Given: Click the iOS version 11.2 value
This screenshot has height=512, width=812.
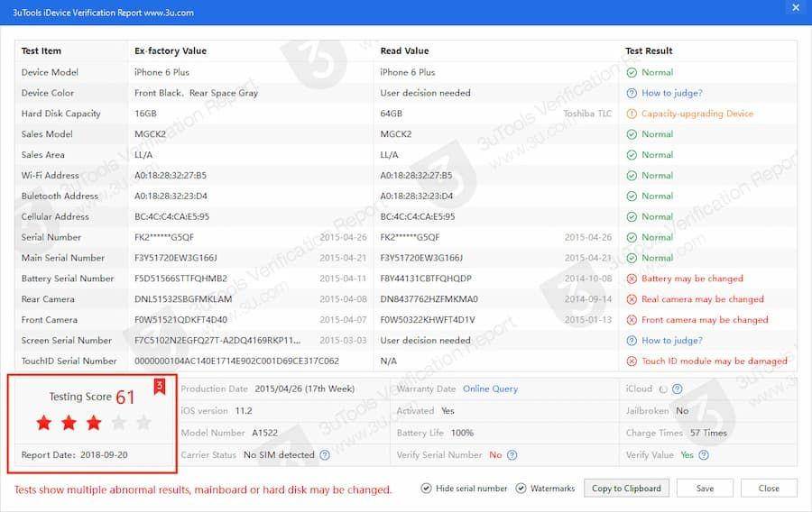Looking at the screenshot, I should point(244,411).
